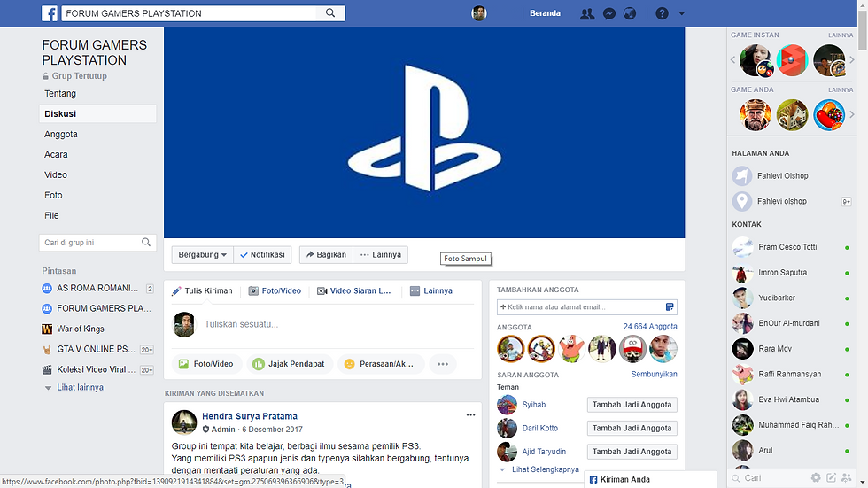Image resolution: width=868 pixels, height=488 pixels.
Task: Click the Facebook logo icon
Action: coord(50,13)
